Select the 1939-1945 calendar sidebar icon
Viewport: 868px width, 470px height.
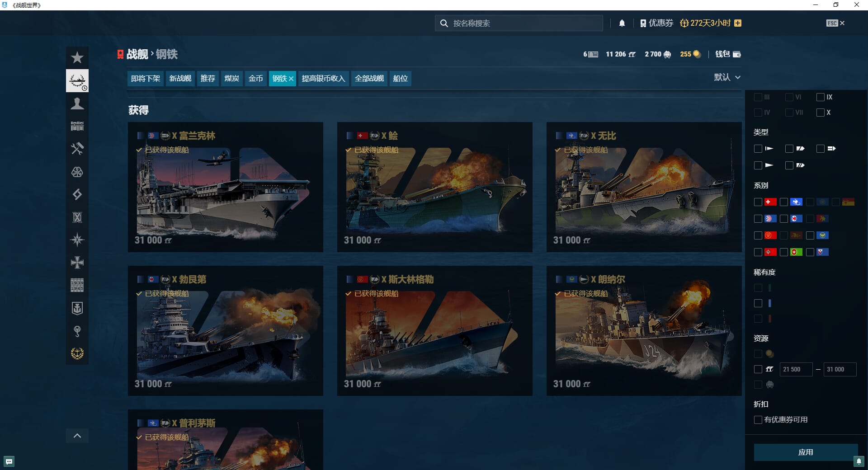[x=77, y=285]
